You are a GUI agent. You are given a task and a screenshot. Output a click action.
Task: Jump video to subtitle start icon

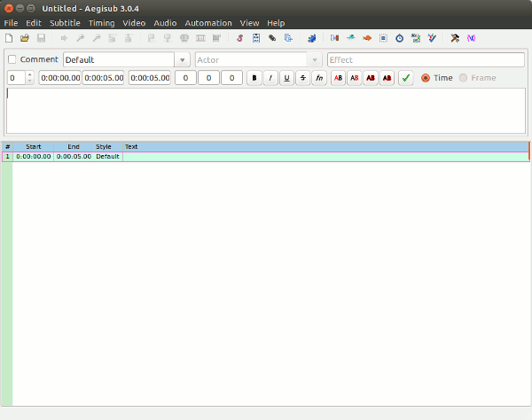[x=113, y=38]
